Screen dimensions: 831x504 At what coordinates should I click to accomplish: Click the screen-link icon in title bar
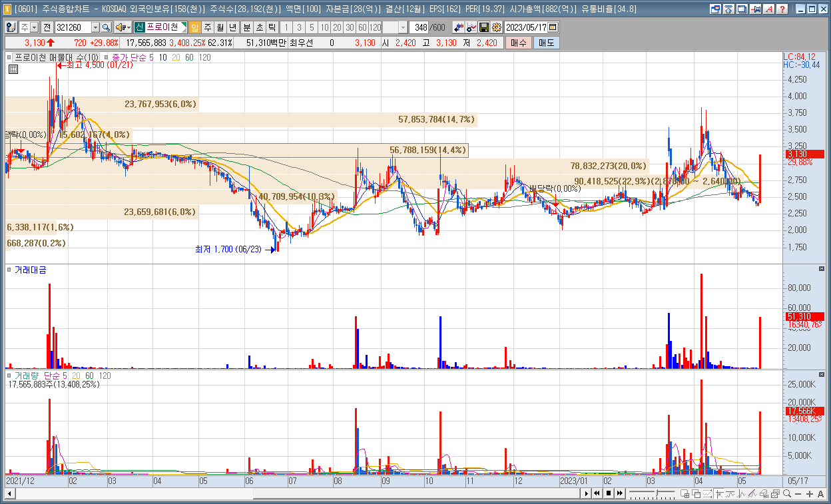pos(715,9)
